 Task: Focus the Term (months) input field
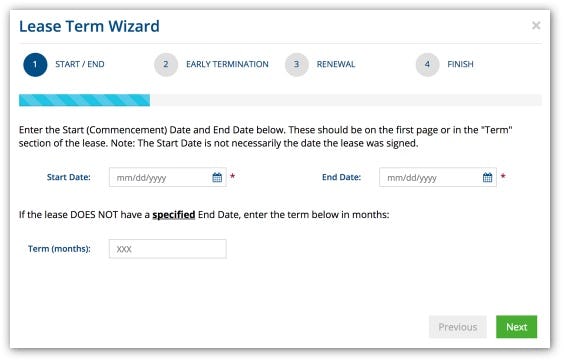pos(168,249)
